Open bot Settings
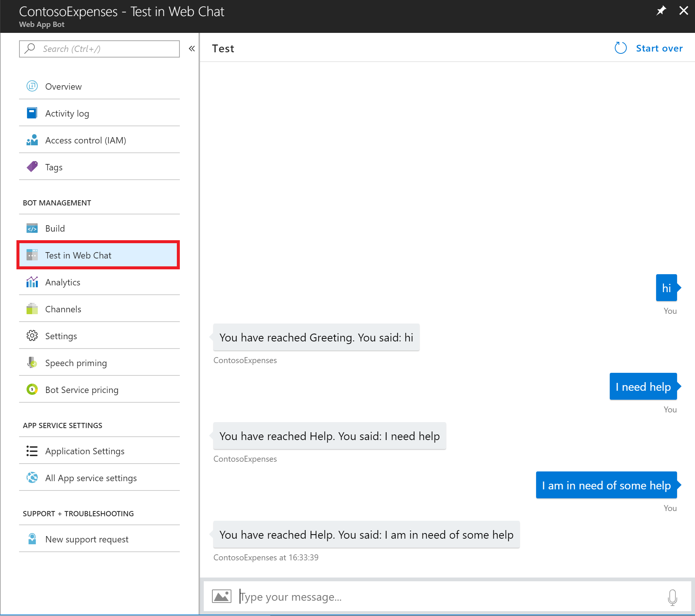The height and width of the screenshot is (616, 695). coord(99,336)
